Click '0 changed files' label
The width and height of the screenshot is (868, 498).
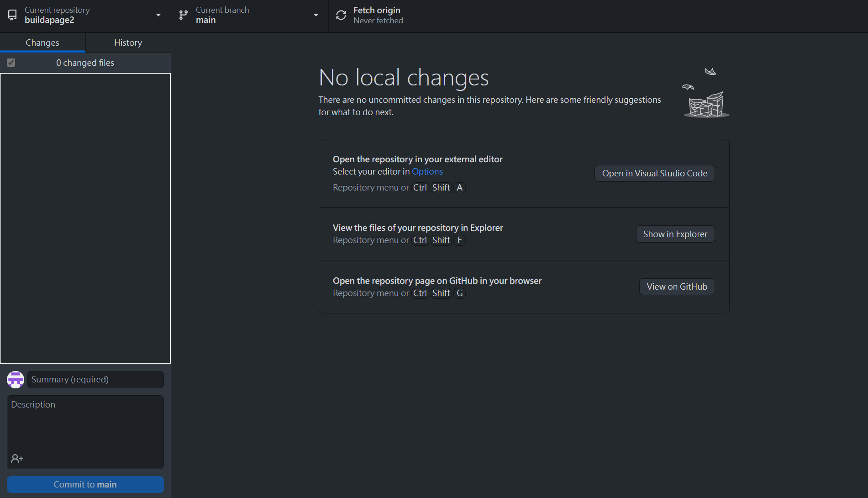click(85, 63)
